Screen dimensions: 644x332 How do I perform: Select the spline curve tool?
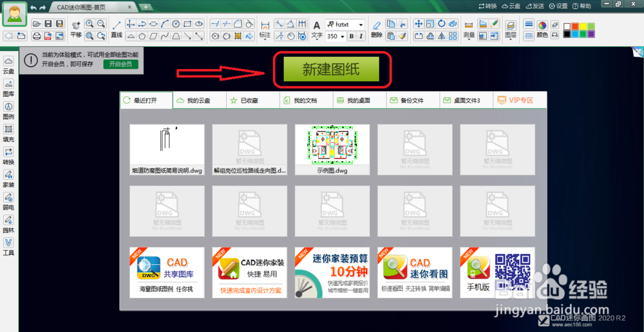[x=165, y=35]
